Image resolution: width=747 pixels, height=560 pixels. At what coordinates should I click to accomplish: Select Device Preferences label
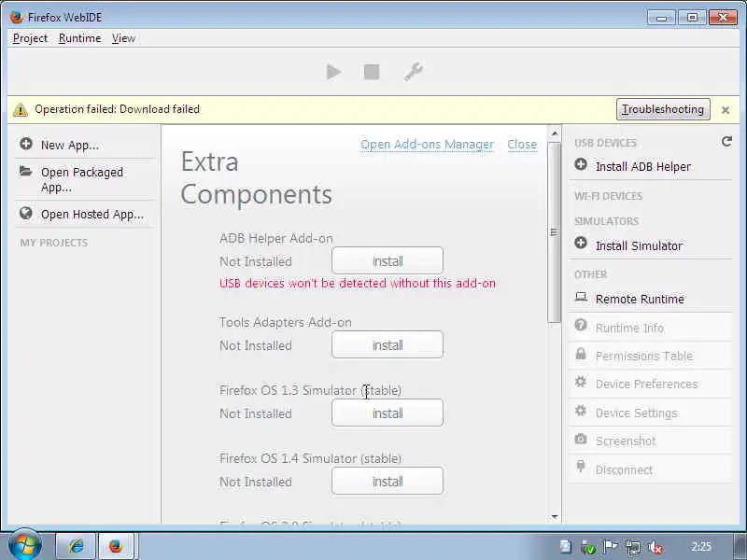tap(646, 384)
